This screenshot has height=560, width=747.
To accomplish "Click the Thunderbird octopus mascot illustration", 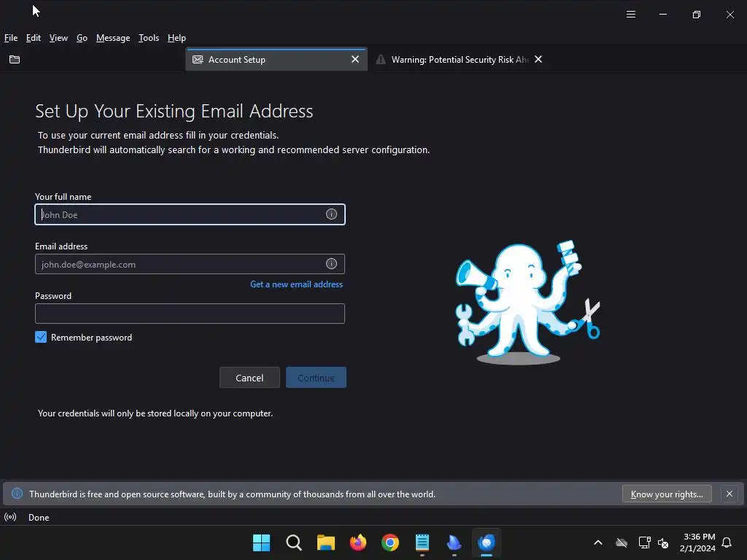I will point(527,303).
